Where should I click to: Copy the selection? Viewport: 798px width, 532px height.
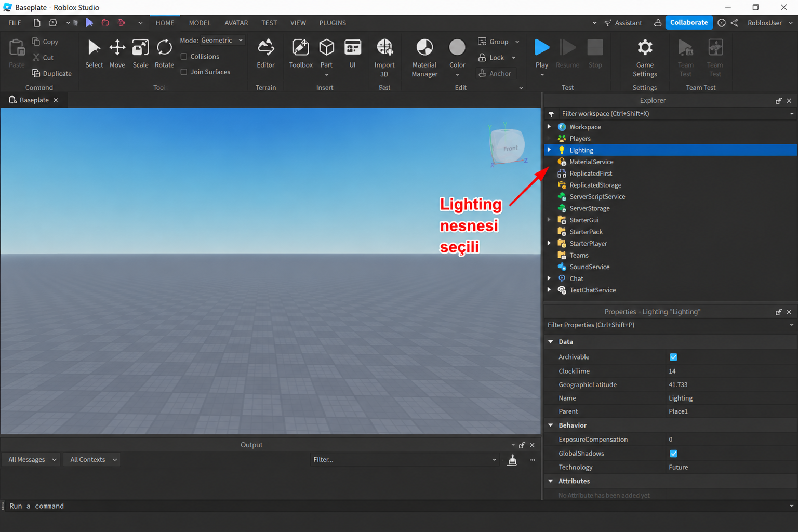click(45, 42)
